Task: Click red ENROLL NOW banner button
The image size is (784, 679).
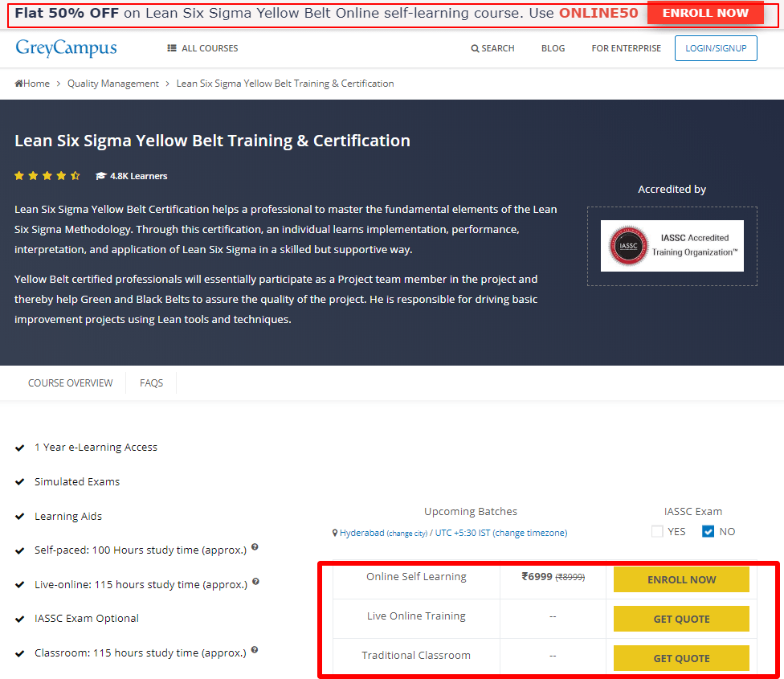Action: click(x=705, y=13)
